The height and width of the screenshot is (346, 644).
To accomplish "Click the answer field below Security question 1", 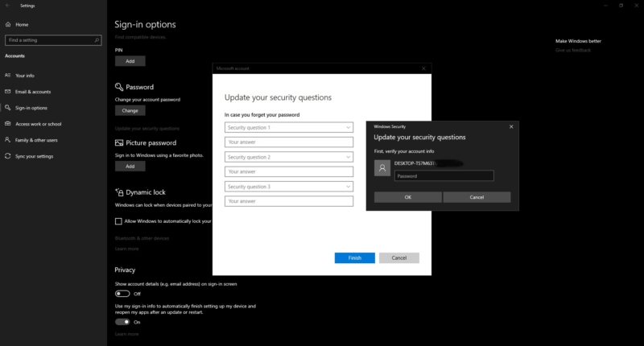I will [289, 142].
